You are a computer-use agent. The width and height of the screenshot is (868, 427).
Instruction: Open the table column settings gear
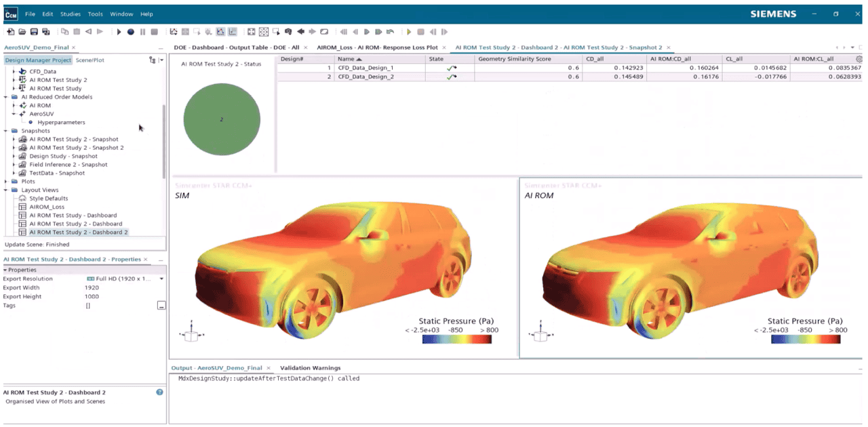pos(859,59)
